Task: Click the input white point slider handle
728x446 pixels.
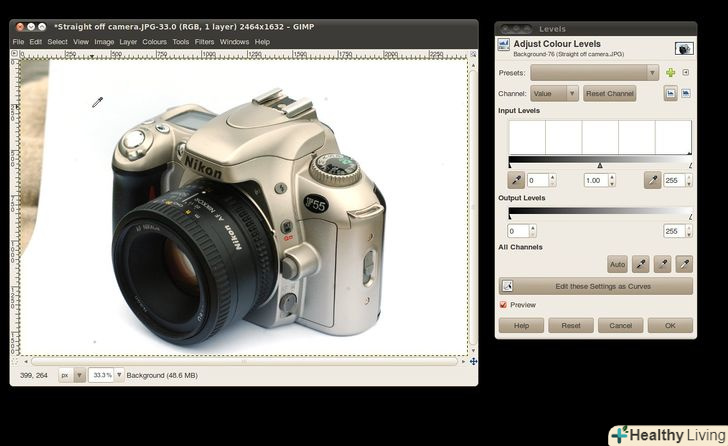Action: coord(690,165)
